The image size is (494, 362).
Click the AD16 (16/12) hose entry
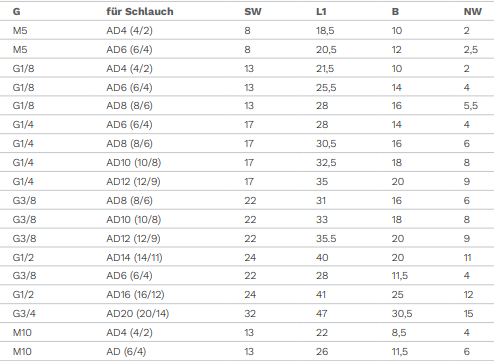pos(135,295)
